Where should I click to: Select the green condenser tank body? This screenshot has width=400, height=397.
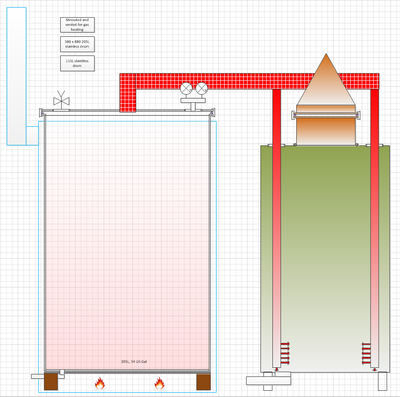[325, 259]
